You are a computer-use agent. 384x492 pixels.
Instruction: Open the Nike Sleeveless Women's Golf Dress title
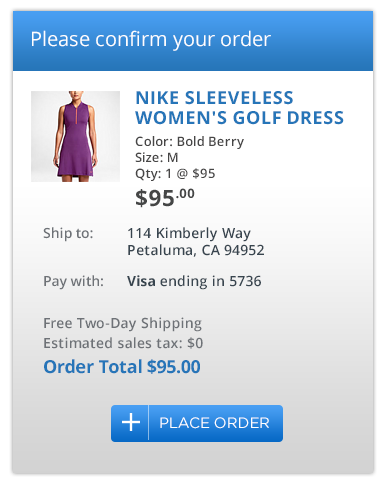click(x=239, y=108)
